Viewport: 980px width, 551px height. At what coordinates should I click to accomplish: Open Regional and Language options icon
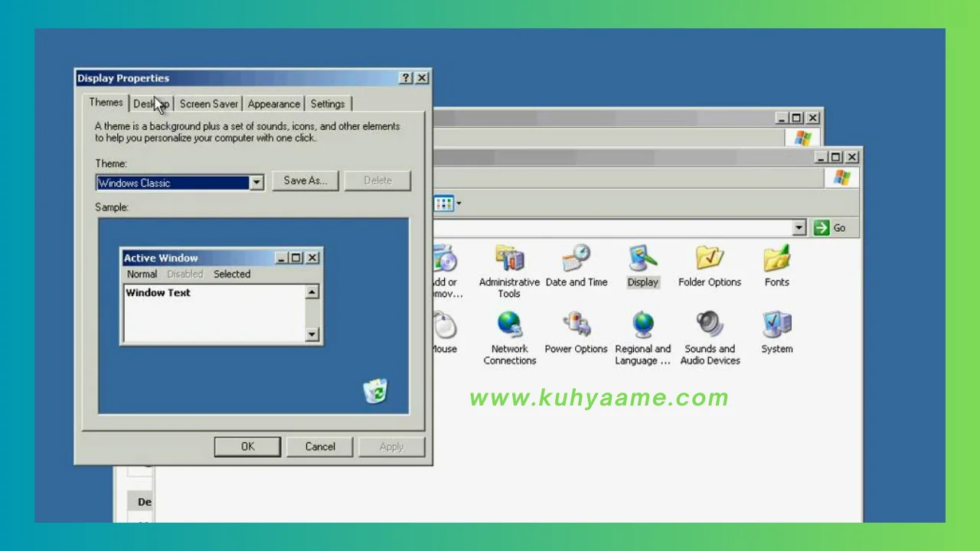coord(643,338)
